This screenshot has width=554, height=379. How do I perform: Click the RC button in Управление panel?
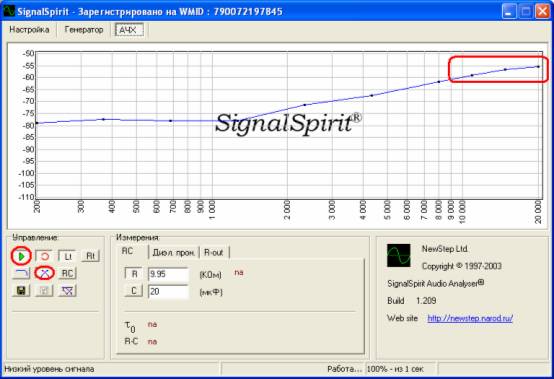(67, 273)
